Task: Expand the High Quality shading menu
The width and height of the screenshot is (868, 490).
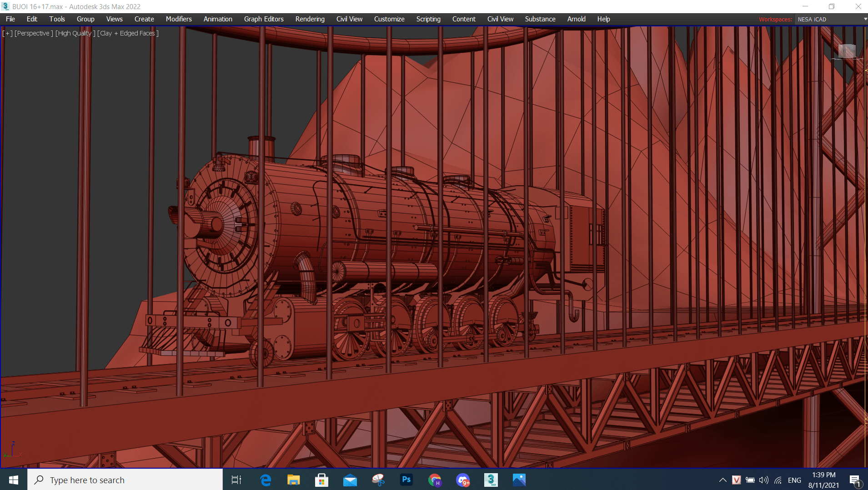Action: pyautogui.click(x=75, y=33)
